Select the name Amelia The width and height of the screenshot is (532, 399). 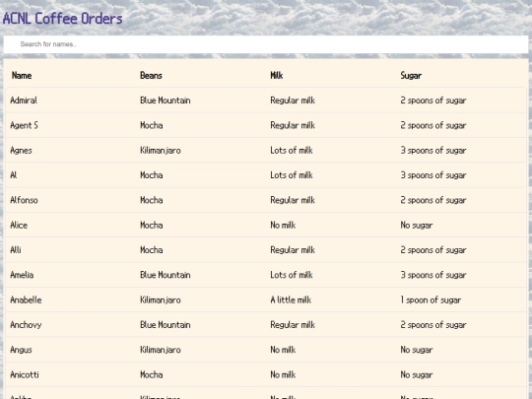coord(22,275)
